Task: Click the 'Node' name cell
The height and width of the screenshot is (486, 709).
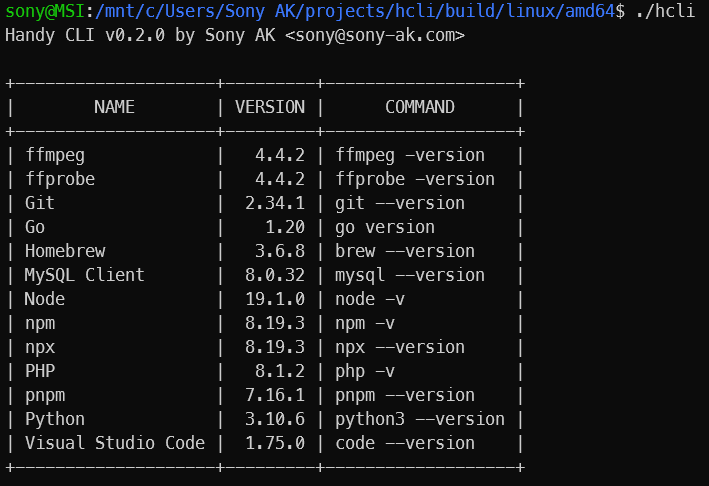Action: click(45, 299)
